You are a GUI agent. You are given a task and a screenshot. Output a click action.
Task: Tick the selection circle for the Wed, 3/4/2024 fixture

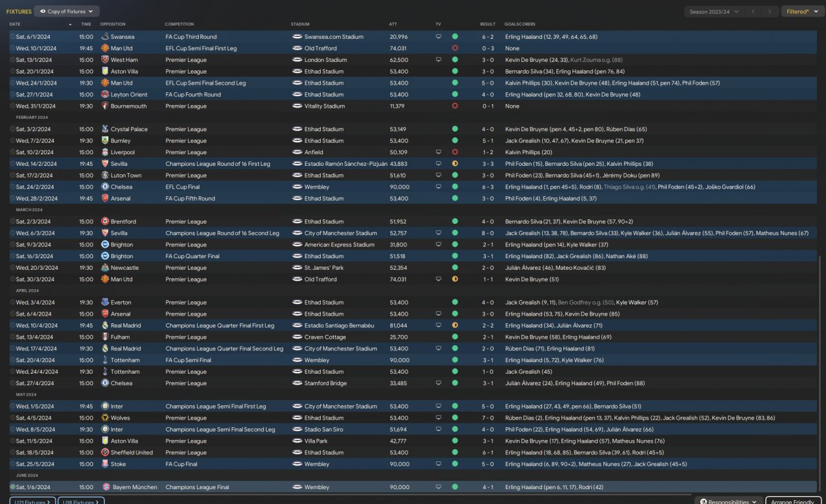coord(12,303)
